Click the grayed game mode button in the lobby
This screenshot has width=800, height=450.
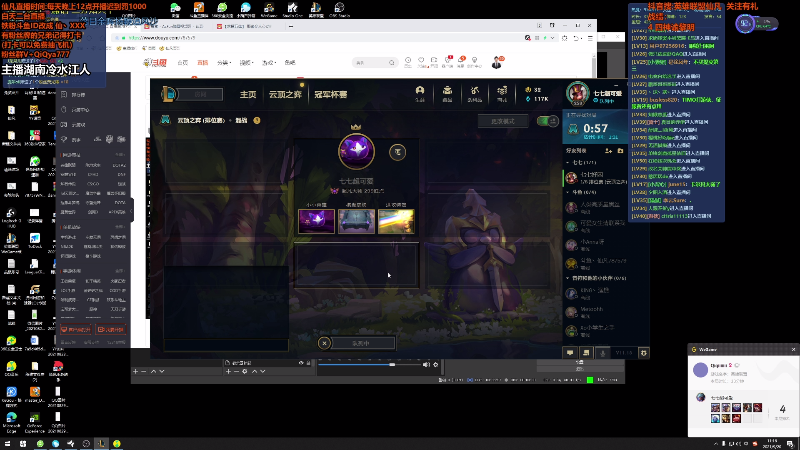[x=503, y=121]
